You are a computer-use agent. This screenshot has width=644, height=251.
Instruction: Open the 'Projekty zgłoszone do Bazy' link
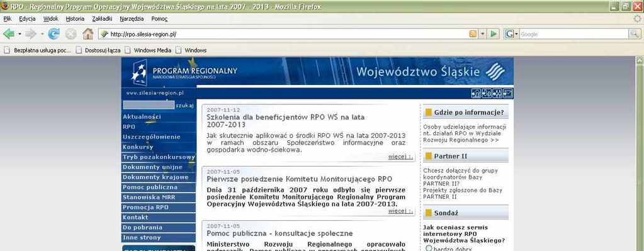pos(463,193)
